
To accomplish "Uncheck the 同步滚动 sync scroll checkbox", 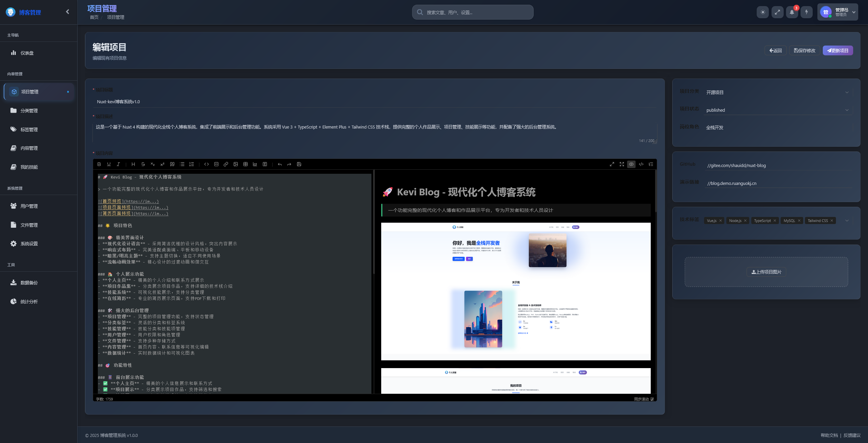I will click(652, 399).
